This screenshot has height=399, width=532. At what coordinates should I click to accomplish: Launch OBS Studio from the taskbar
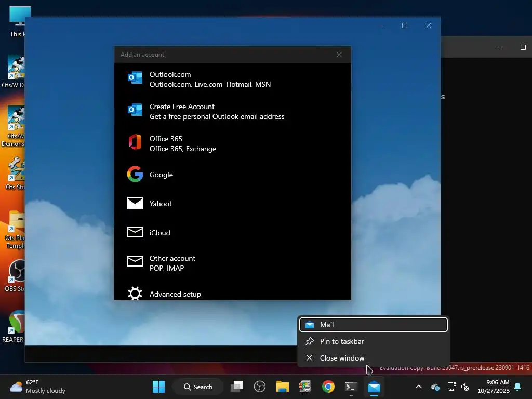click(x=260, y=387)
